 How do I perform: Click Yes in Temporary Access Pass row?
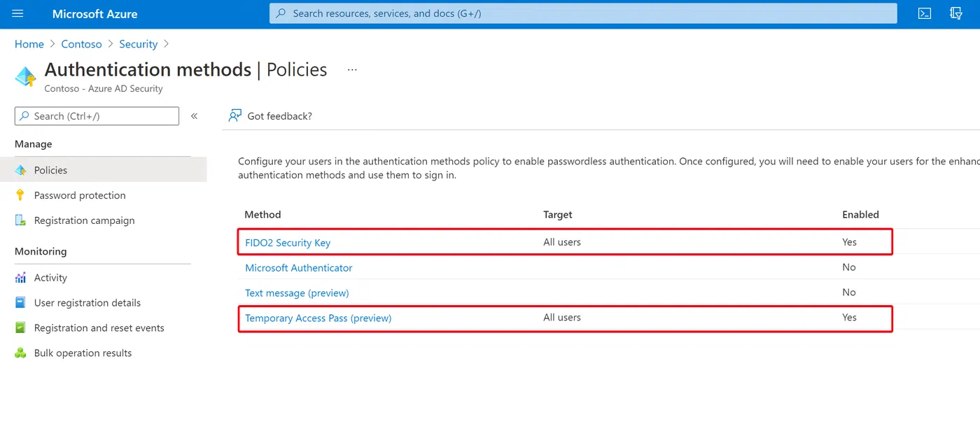[x=849, y=318]
